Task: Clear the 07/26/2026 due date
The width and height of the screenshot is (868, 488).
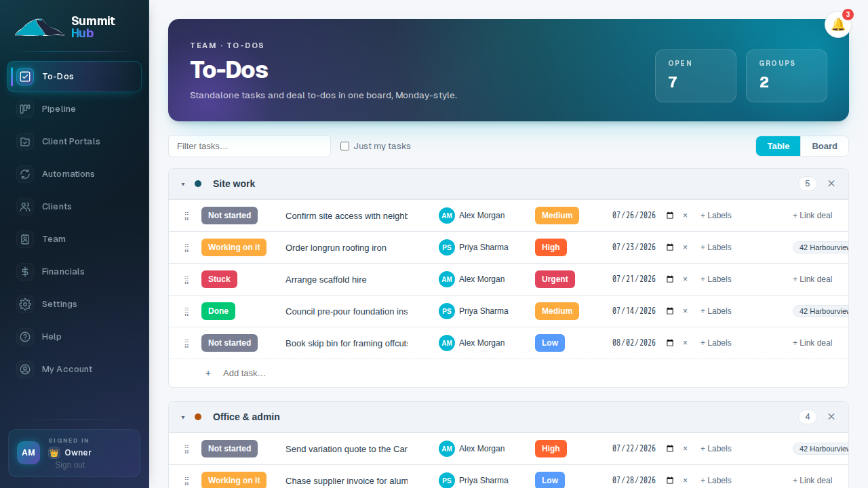Action: 685,216
